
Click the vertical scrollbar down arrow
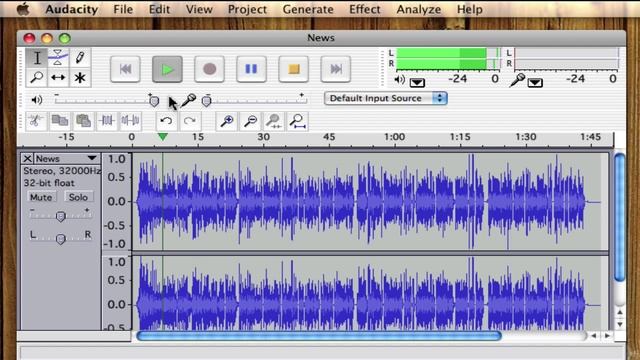[620, 325]
